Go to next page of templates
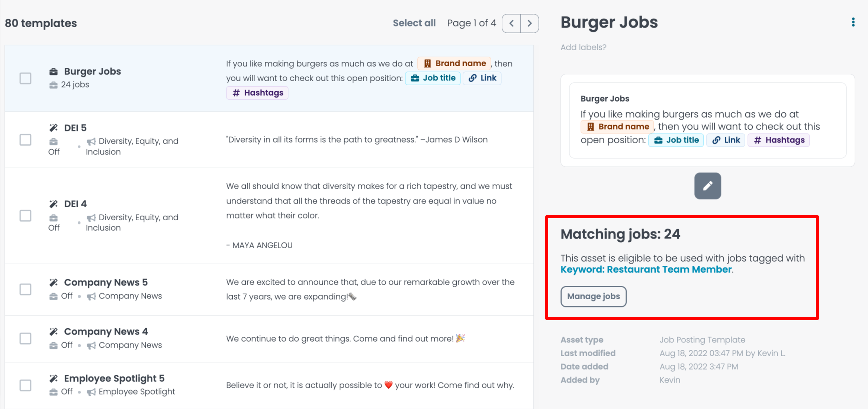868x409 pixels. pos(530,23)
